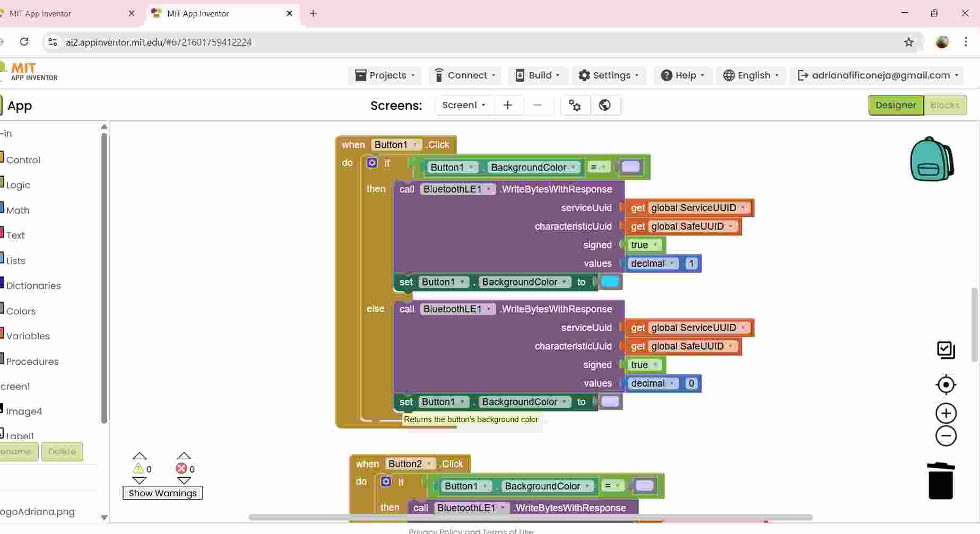Screen dimensions: 980x534
Task: Click the Delete button under the block palette
Action: [x=62, y=451]
